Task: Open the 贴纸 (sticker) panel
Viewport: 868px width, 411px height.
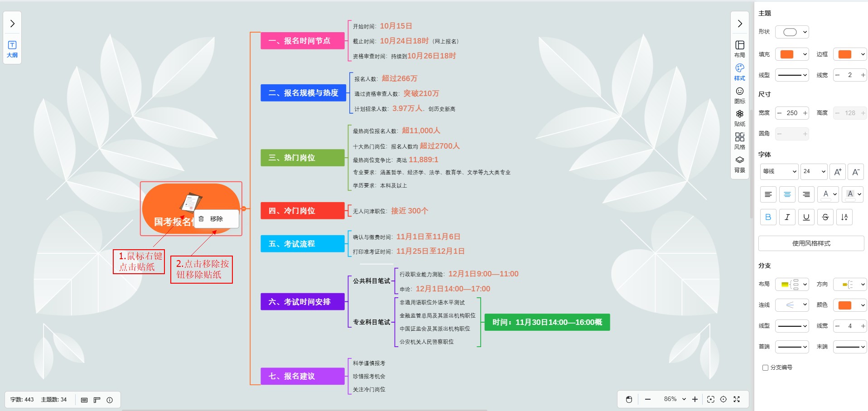Action: (739, 117)
